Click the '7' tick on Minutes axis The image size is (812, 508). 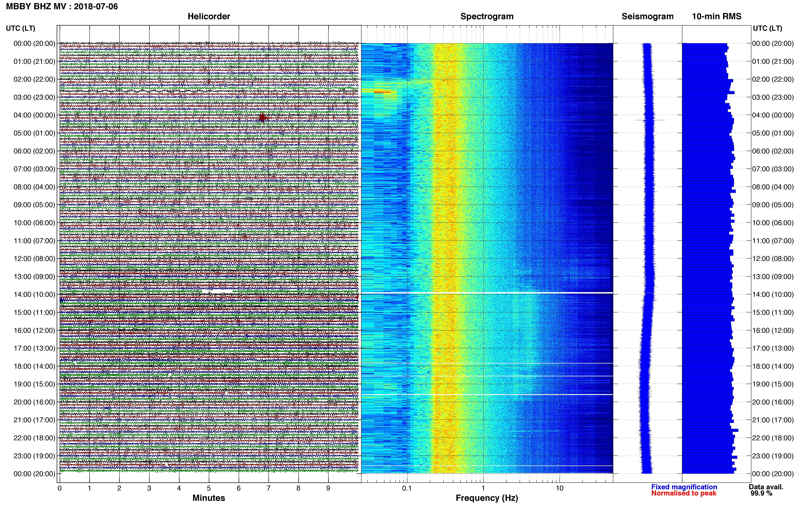pyautogui.click(x=269, y=488)
